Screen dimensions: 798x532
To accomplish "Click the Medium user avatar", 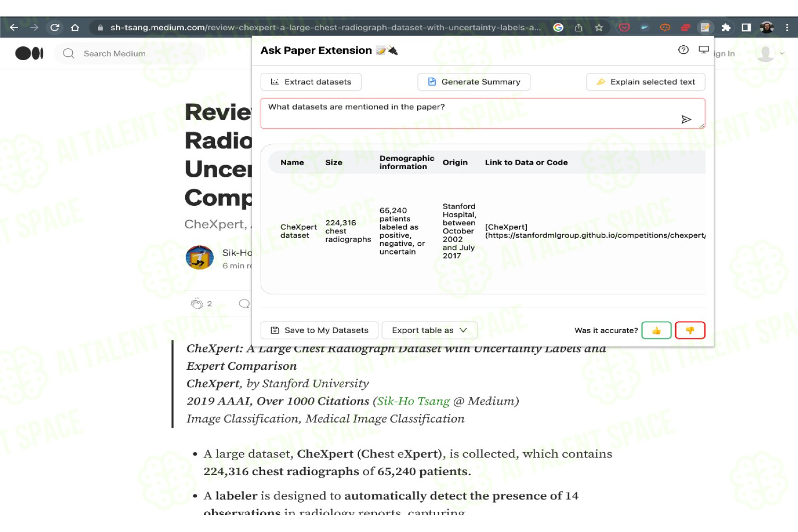I will 766,53.
